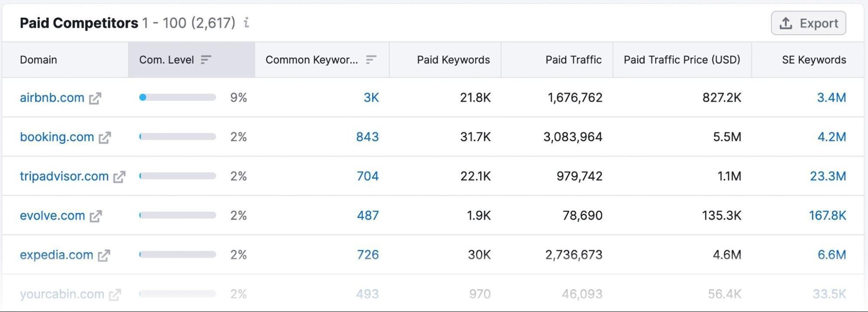Open tripadvisor.com common keywords value 704
The image size is (868, 312).
click(x=368, y=176)
